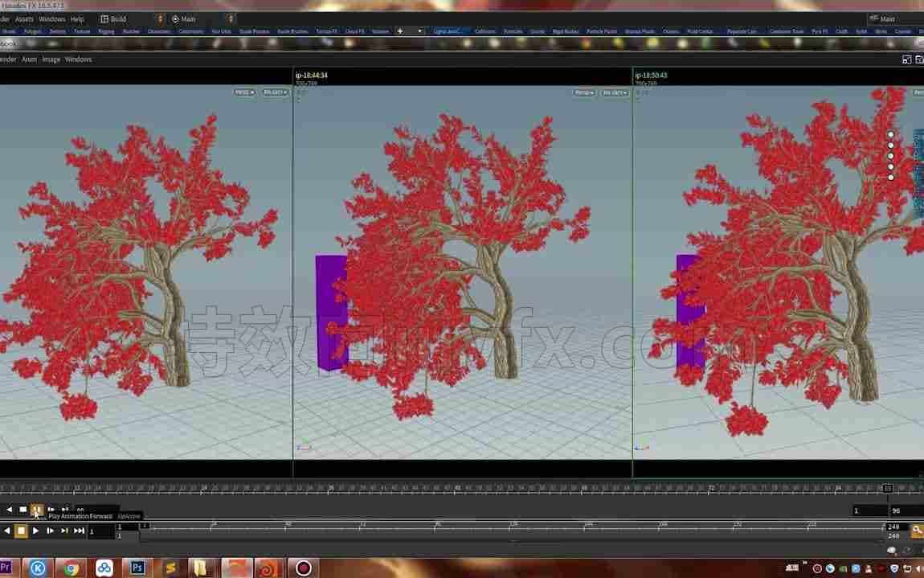Open the Assets menu

click(24, 18)
